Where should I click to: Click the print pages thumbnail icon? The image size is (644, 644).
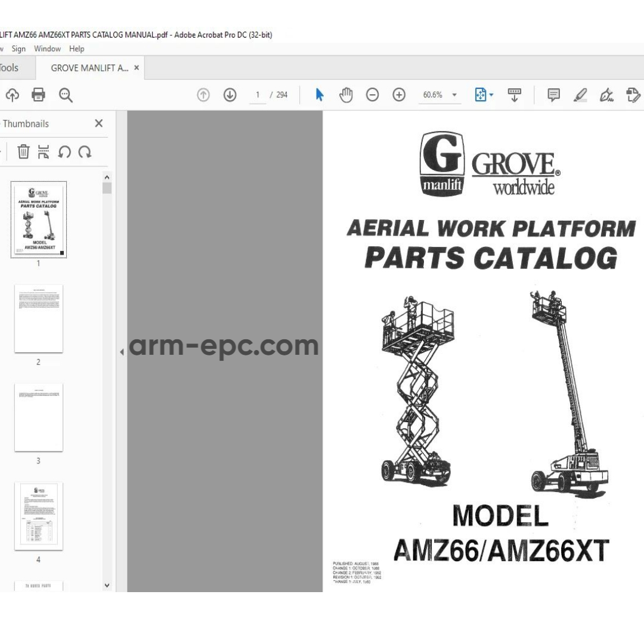tap(44, 151)
